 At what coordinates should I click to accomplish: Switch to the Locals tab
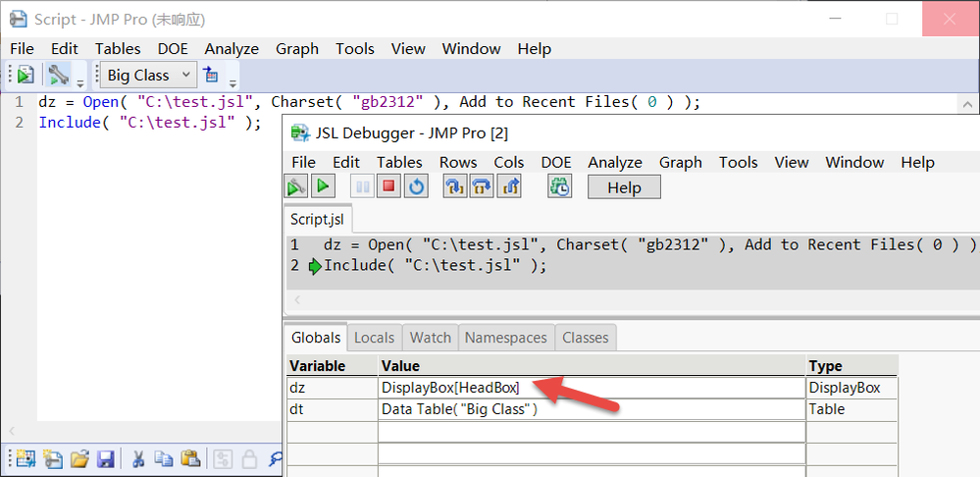pos(374,338)
